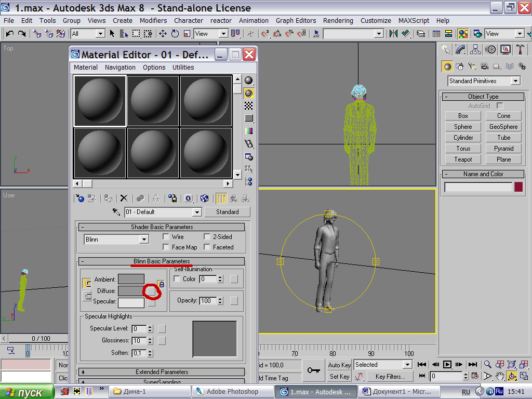Viewport: 532px width, 399px height.
Task: Open the All selection filter dropdown
Action: [100, 34]
